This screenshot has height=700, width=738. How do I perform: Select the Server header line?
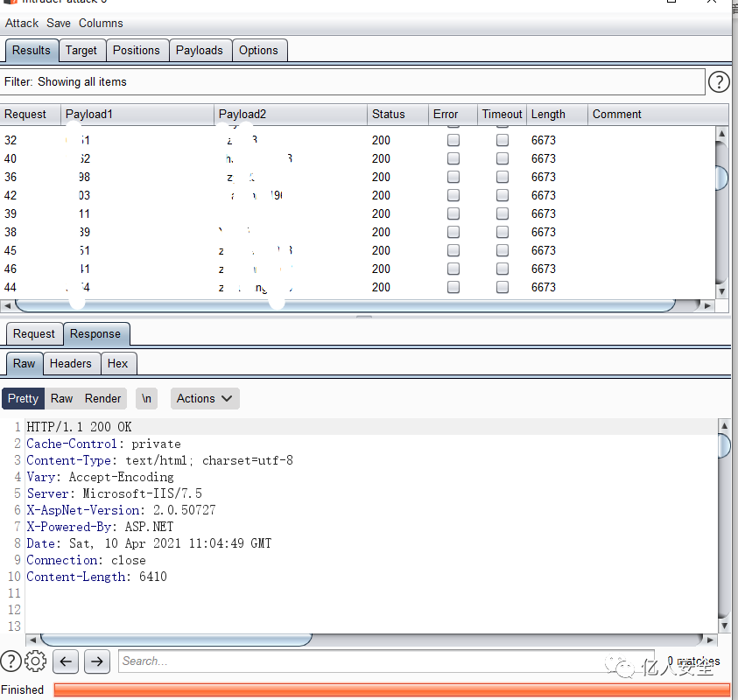click(115, 493)
